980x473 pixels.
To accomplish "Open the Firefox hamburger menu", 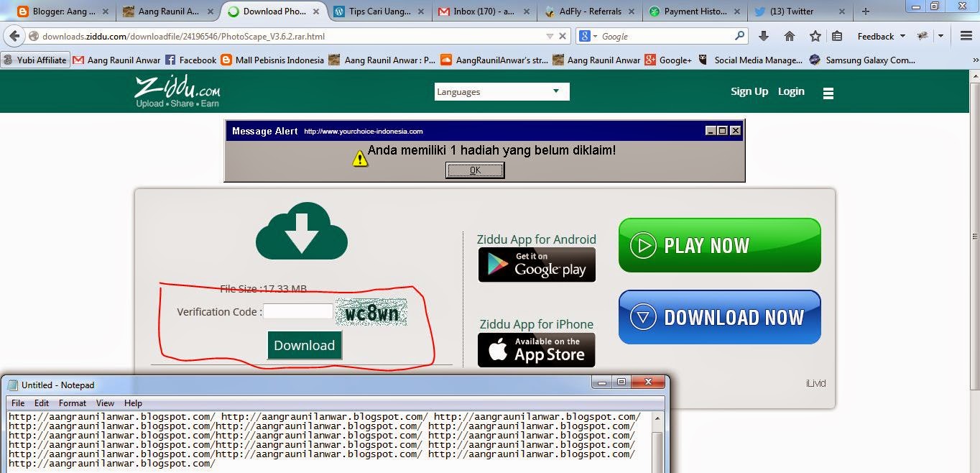I will 966,36.
